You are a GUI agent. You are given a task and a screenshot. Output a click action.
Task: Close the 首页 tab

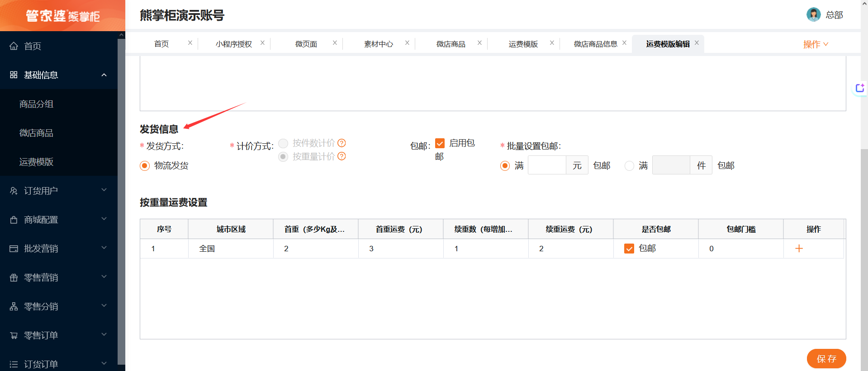(x=190, y=42)
